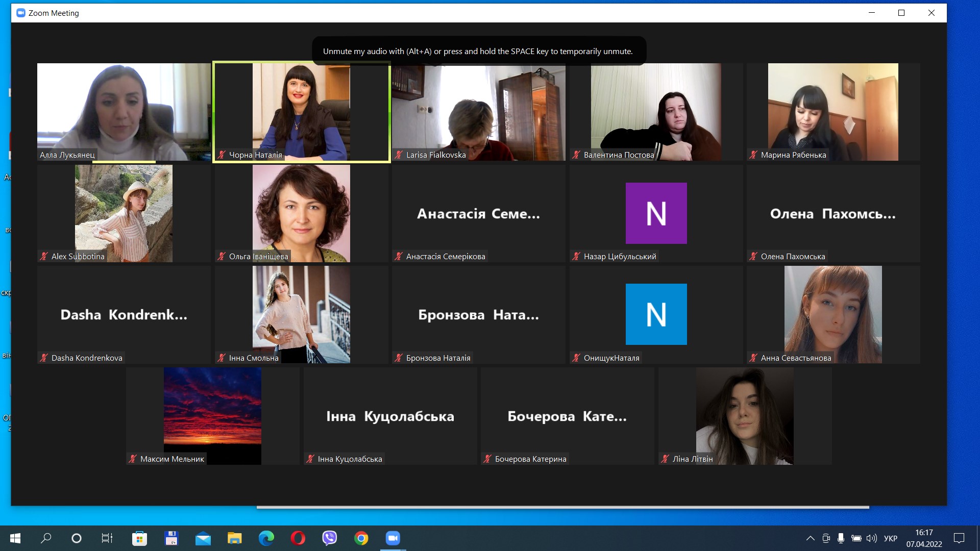Click the Zoom taskbar icon

coord(393,538)
